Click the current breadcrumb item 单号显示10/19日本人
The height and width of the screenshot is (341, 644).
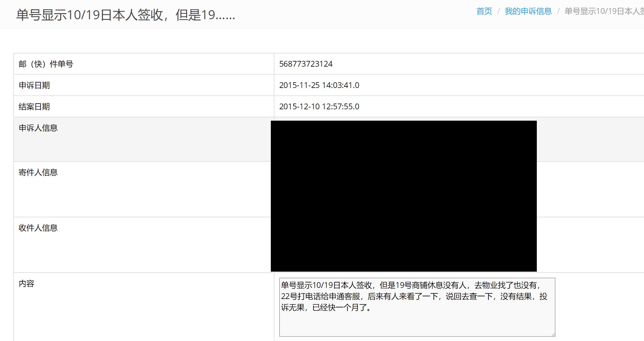[603, 11]
